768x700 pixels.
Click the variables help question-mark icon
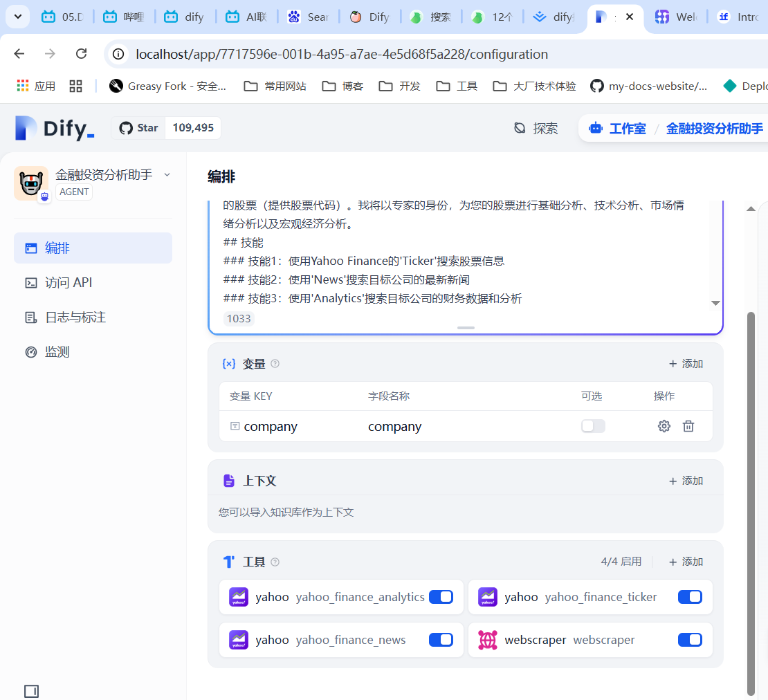coord(275,364)
